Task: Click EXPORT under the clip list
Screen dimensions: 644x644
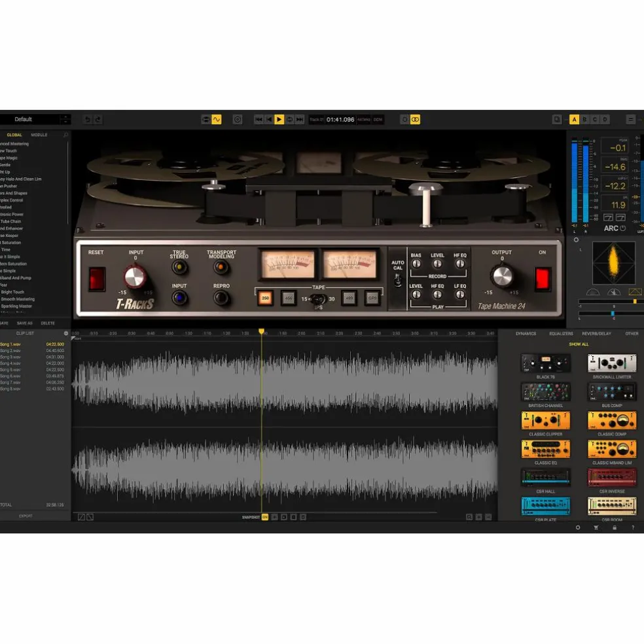Action: point(26,516)
